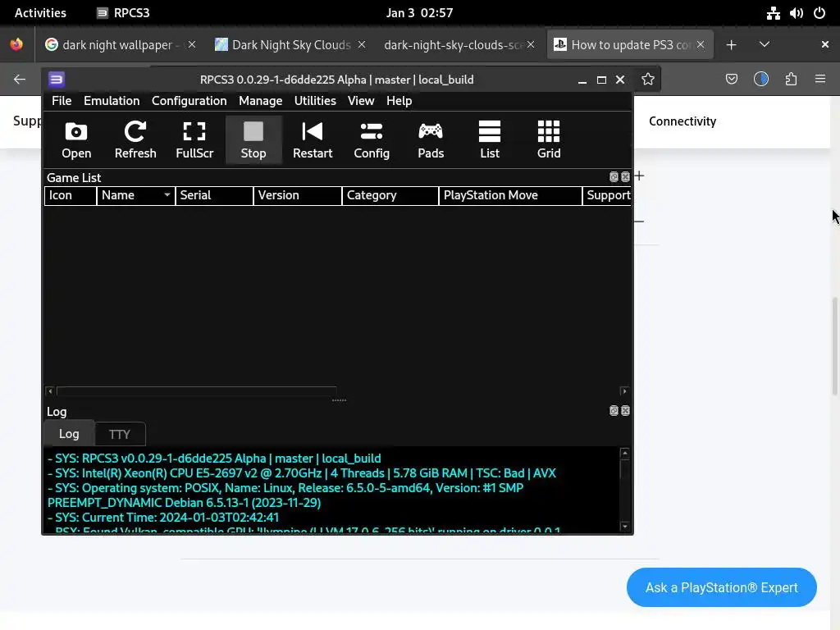Image resolution: width=840 pixels, height=630 pixels.
Task: Click the Firefox View pinned icon
Action: [16, 44]
